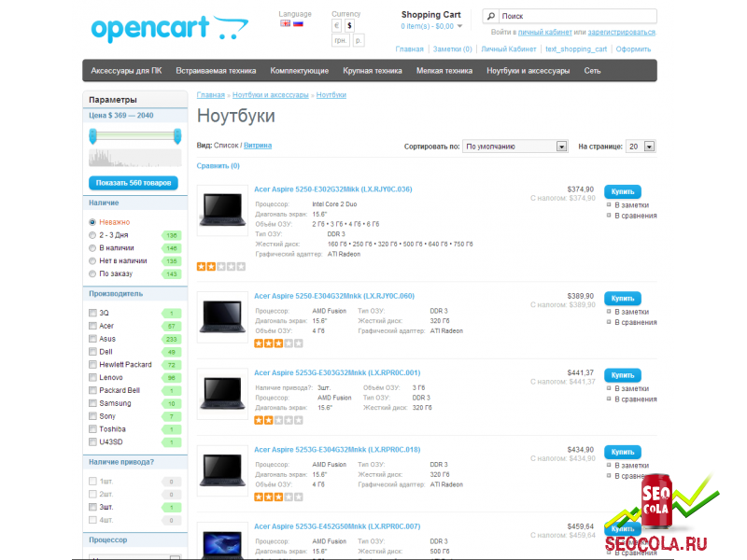Click rating stars of Aspire 5253G-E304G32Mnkk

(x=278, y=497)
